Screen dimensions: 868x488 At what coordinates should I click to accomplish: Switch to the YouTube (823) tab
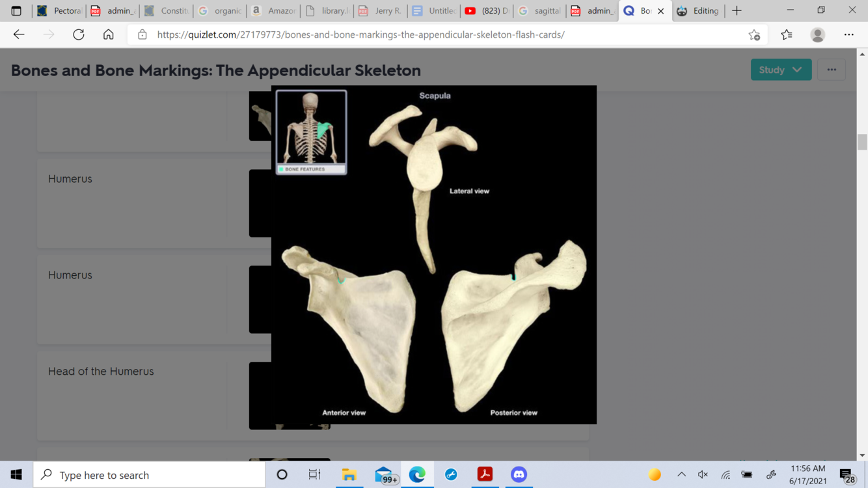(x=486, y=10)
